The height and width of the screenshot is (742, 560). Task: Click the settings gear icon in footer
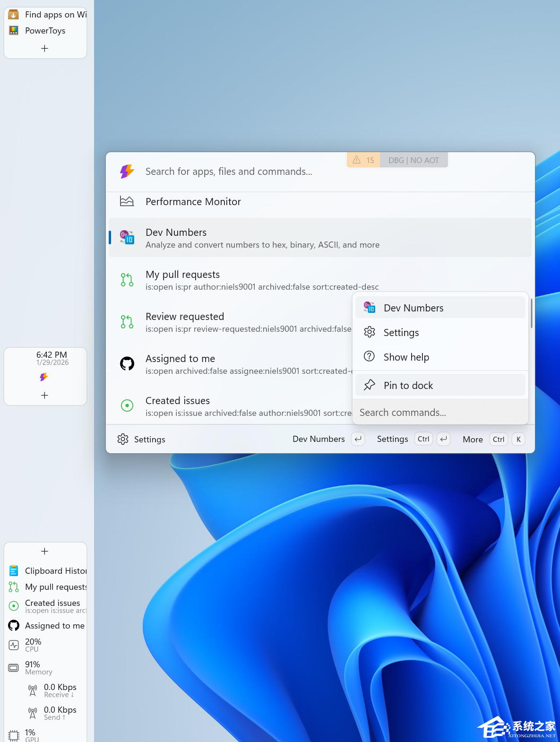(x=123, y=439)
